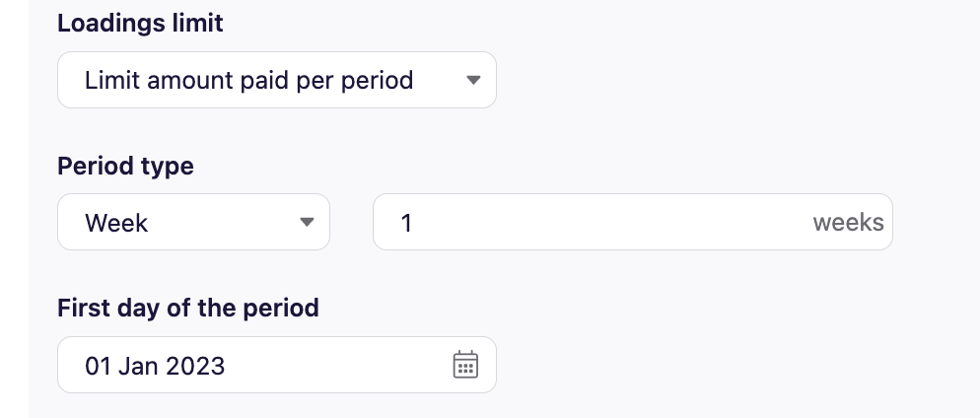The image size is (980, 418).
Task: Open the Loadings limit dropdown
Action: (276, 80)
